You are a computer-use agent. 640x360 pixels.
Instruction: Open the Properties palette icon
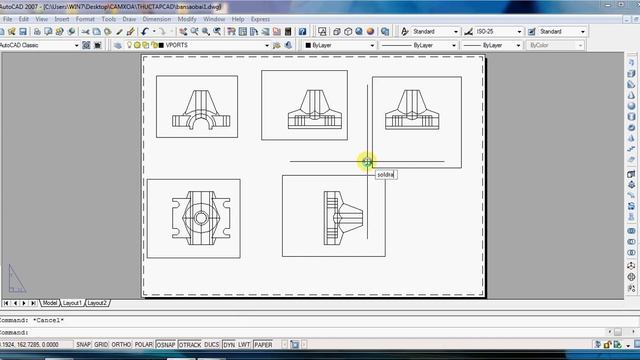[231, 31]
